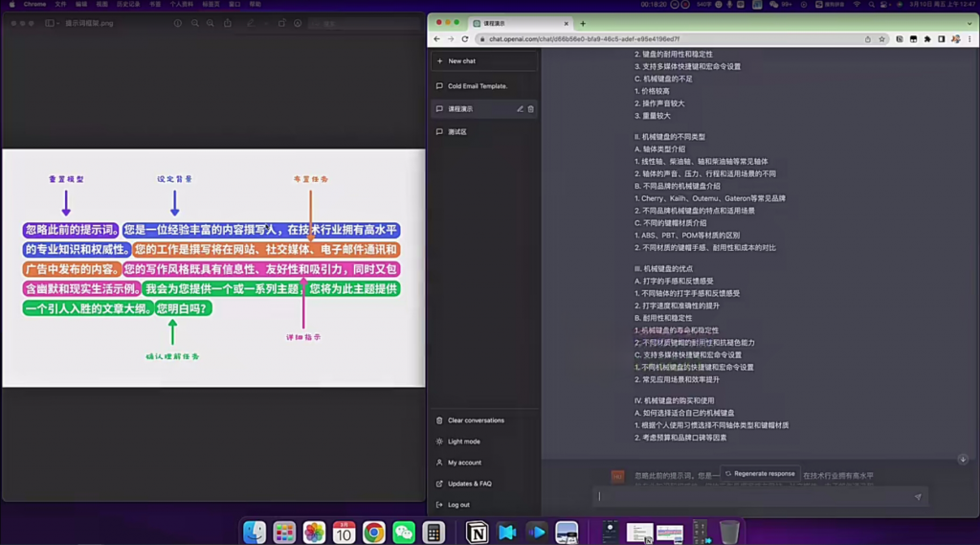Open a new Chrome tab with the plus button
The width and height of the screenshot is (980, 545).
583,24
